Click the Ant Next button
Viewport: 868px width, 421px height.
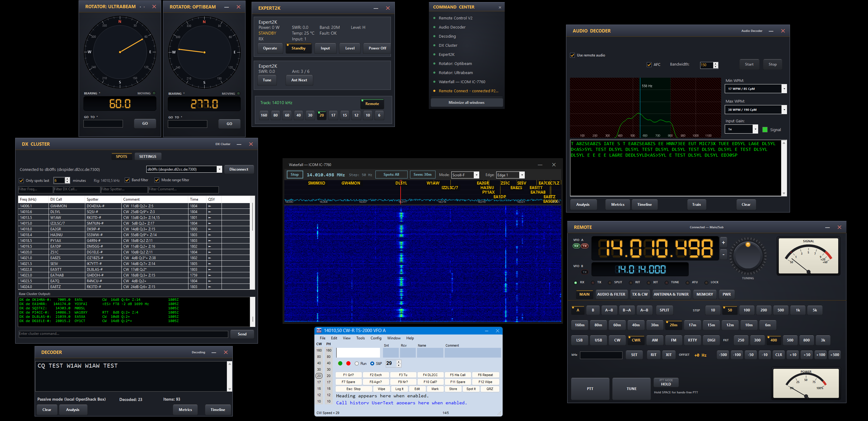[299, 80]
